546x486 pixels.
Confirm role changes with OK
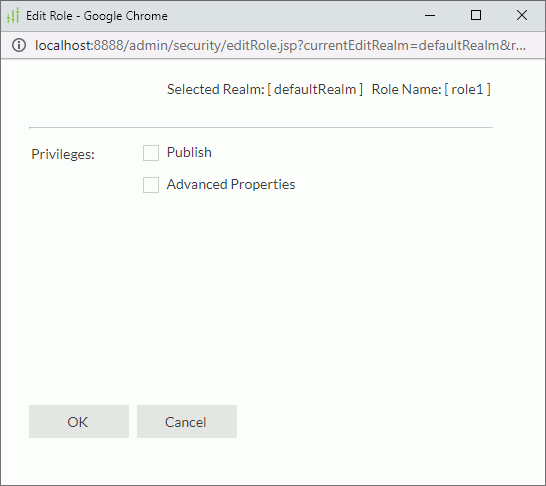[79, 422]
